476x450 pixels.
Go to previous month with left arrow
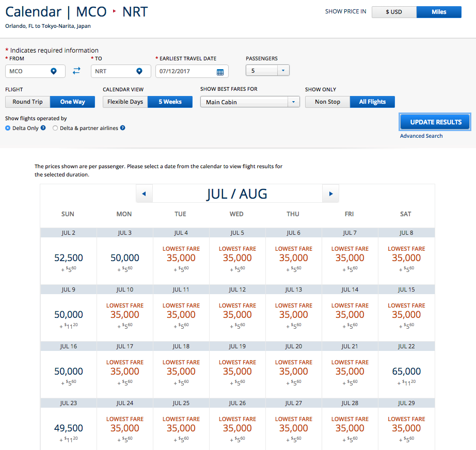[x=144, y=194]
